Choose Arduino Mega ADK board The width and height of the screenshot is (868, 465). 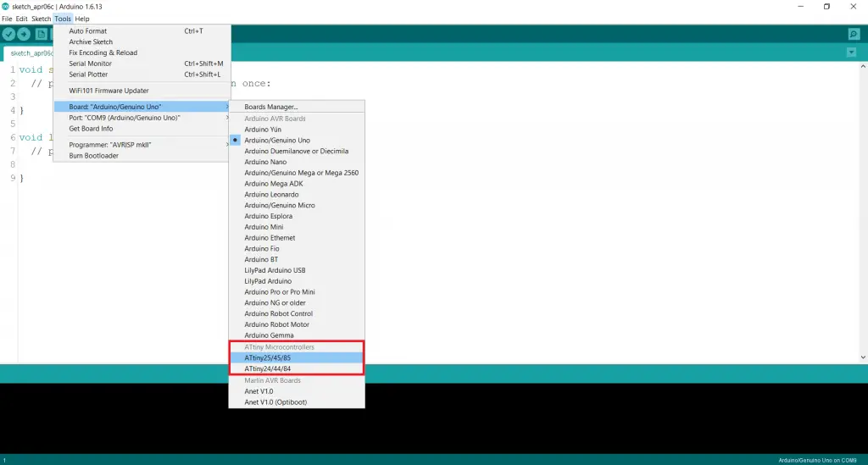coord(297,184)
